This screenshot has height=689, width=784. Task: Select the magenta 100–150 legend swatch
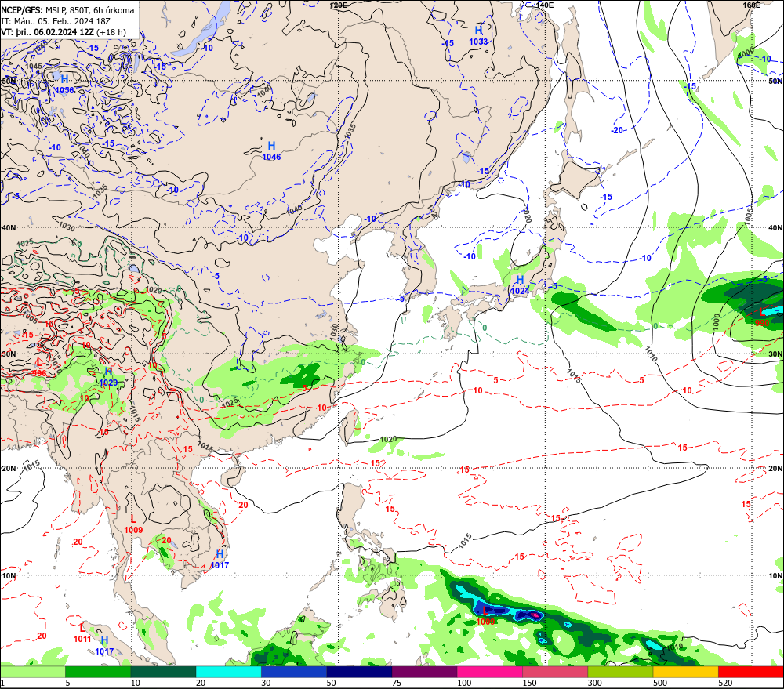(x=490, y=672)
